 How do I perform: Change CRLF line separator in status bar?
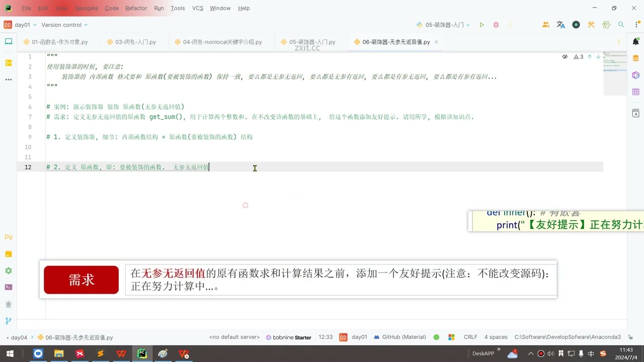click(470, 337)
